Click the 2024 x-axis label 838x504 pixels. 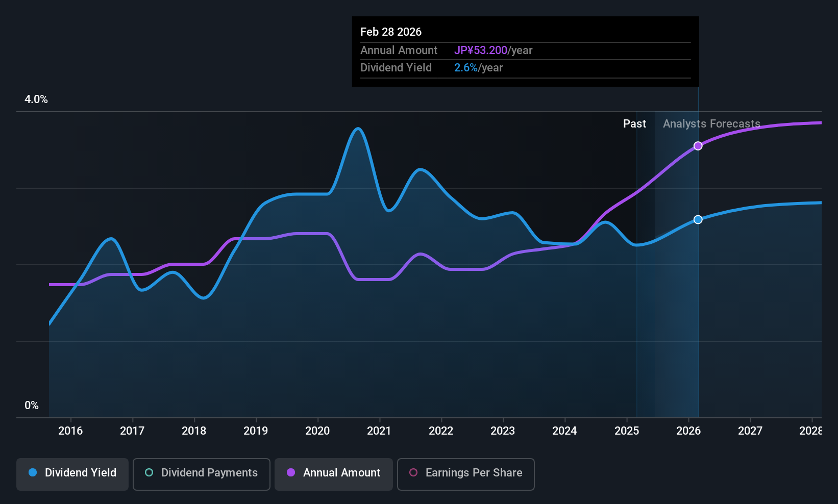click(564, 431)
